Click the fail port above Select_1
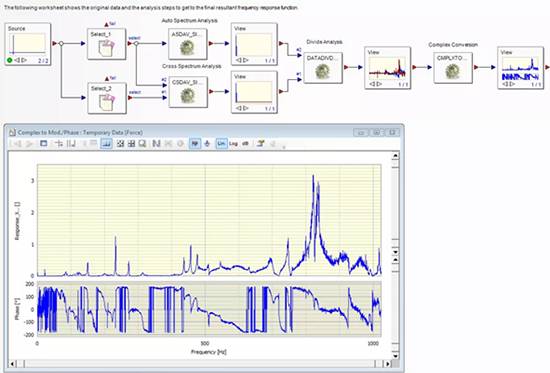 click(x=107, y=24)
